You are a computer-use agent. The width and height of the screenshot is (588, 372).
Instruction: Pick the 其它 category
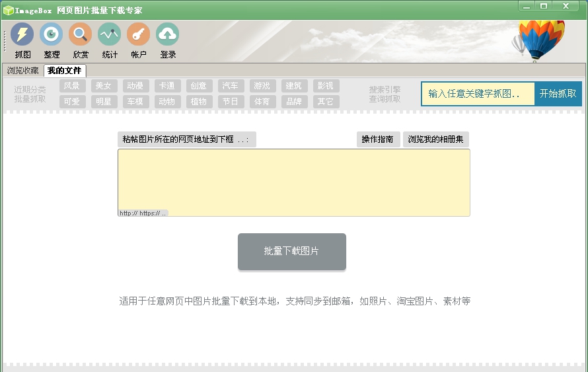point(326,102)
